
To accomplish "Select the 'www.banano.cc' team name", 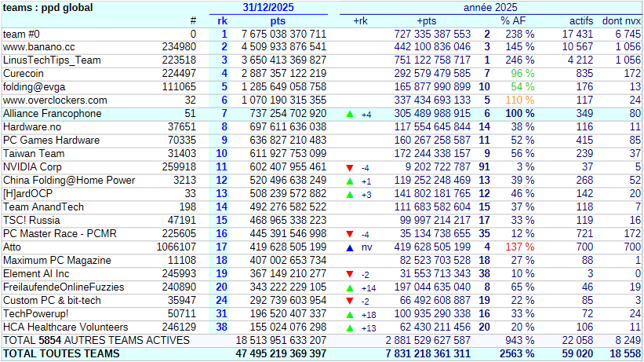I will point(39,47).
